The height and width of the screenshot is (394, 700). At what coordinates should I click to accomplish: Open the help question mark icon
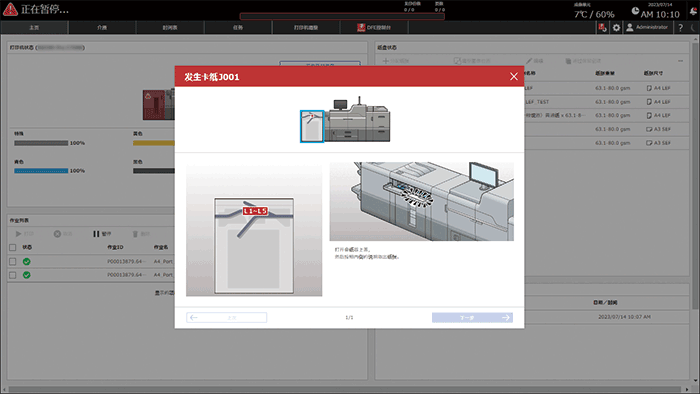[x=680, y=28]
